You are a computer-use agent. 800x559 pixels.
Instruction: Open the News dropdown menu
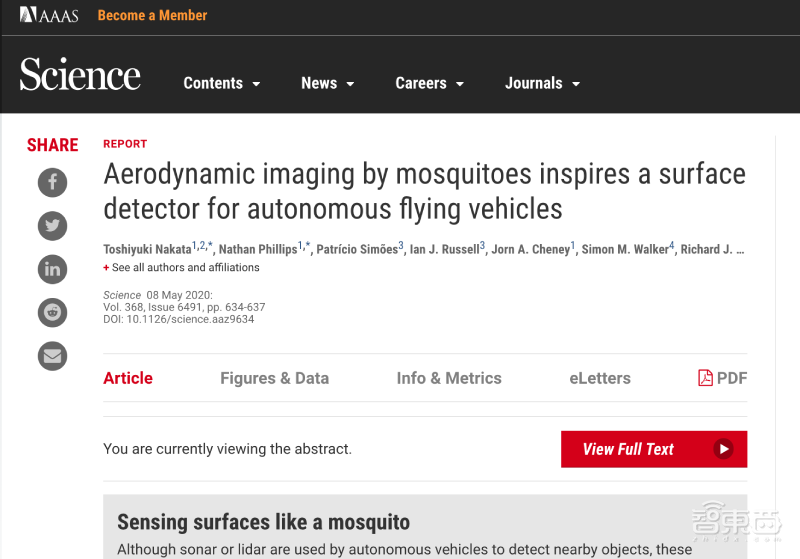pos(328,84)
